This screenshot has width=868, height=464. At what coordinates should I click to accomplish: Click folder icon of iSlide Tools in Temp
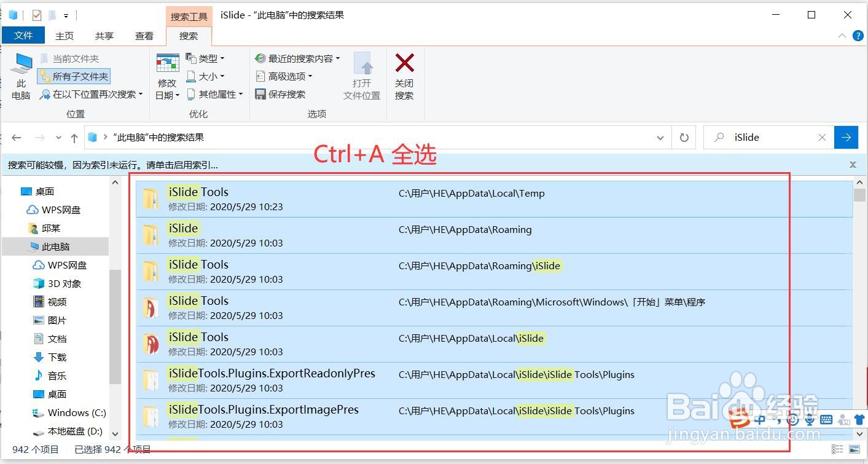[151, 199]
